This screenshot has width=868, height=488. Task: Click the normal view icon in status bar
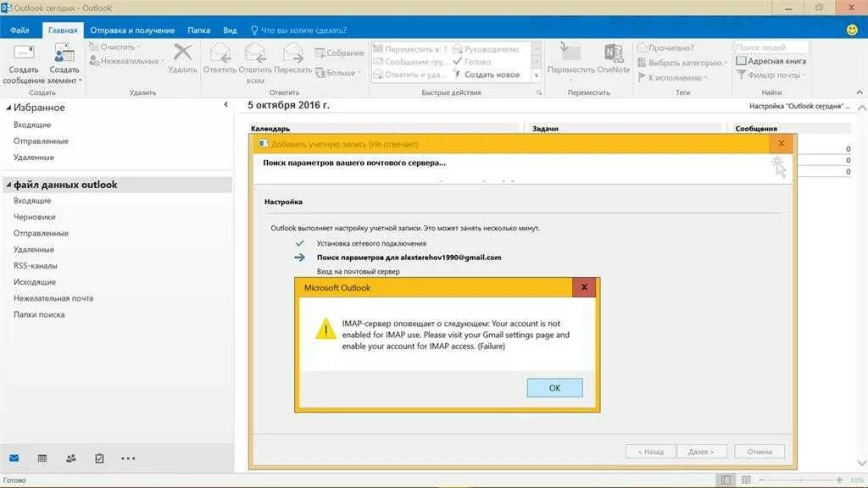point(726,480)
